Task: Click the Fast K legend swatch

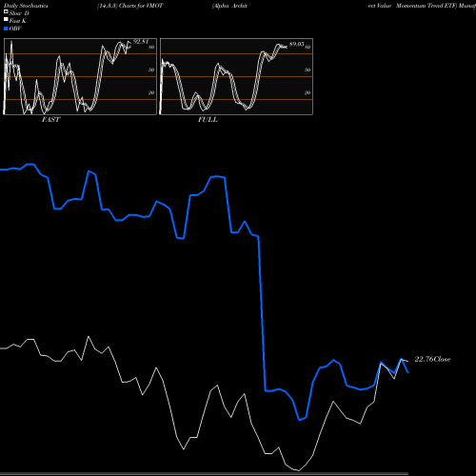Action: (x=6, y=20)
